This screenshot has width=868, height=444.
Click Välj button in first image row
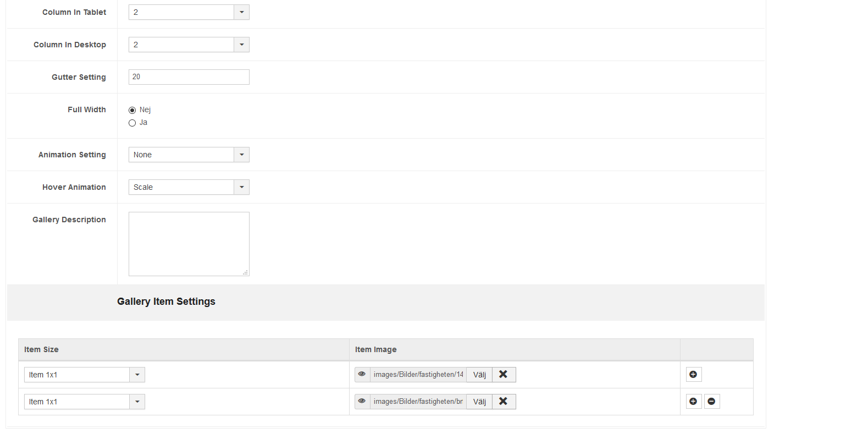coord(479,375)
